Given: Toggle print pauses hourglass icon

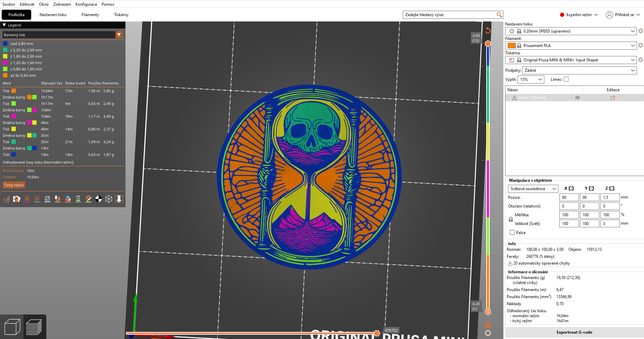Looking at the screenshot, I should point(78,199).
